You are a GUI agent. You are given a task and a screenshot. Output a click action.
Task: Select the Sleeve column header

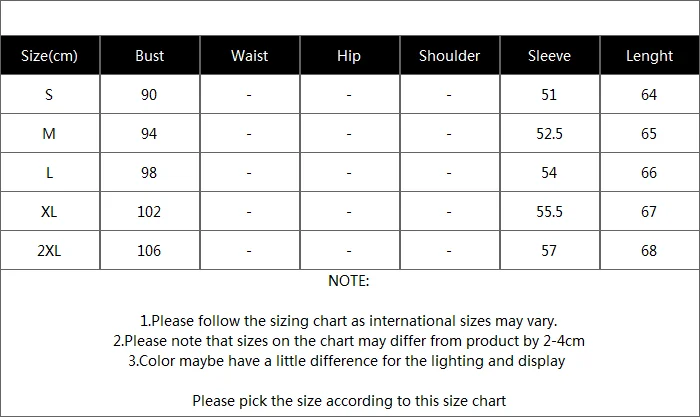click(549, 55)
